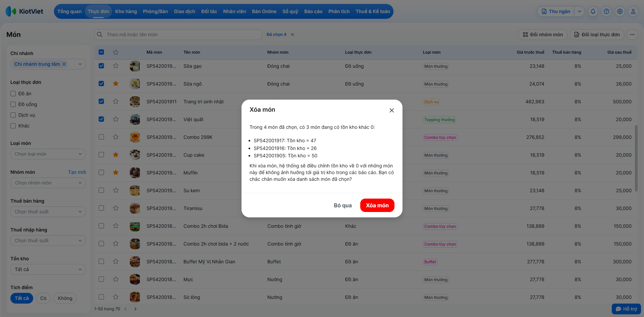Open the notifications bell
Screen dimensions: 644x317
pos(593,11)
